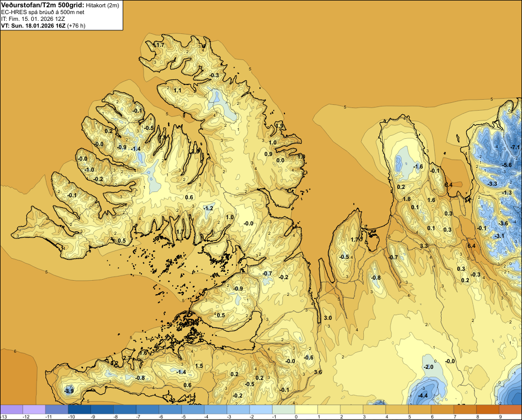Select the '-5.6' temperature label
The height and width of the screenshot is (420, 522).
507,165
